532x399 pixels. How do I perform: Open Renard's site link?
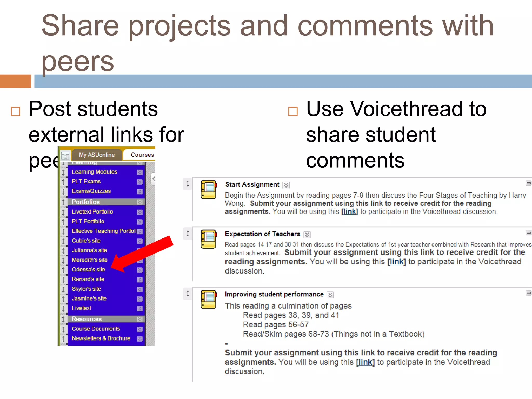coord(88,279)
